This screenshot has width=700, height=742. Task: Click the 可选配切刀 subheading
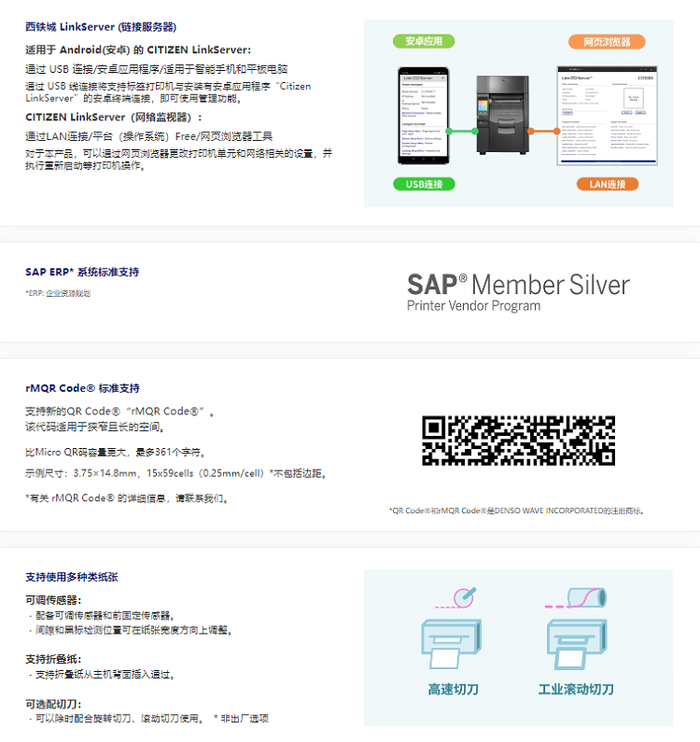click(x=53, y=704)
